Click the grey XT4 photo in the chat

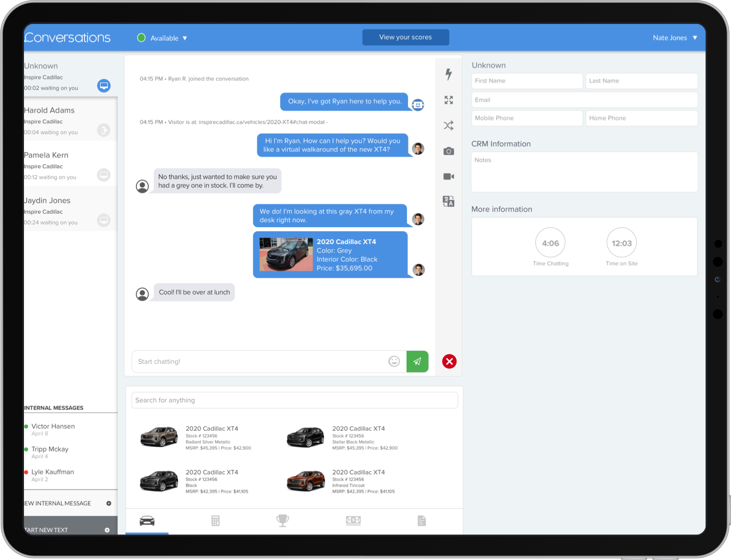tap(286, 254)
